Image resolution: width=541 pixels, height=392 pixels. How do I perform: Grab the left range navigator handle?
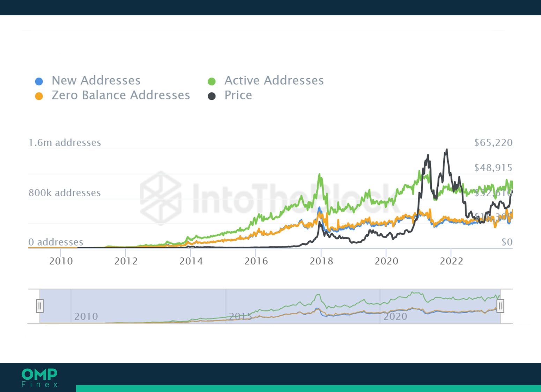40,306
